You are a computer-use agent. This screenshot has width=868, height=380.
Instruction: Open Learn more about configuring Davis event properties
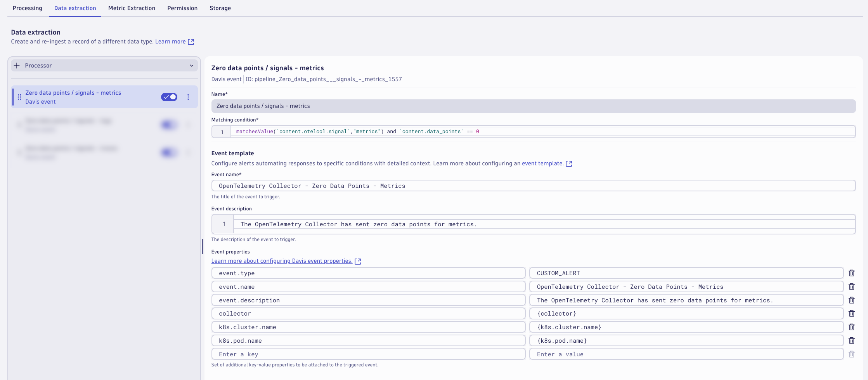[282, 261]
